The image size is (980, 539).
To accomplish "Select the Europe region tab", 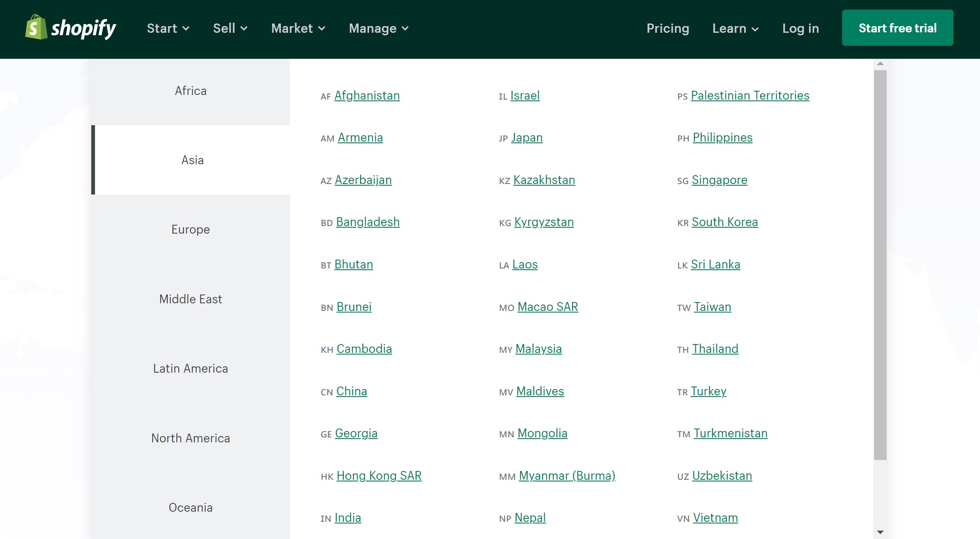I will coord(190,230).
